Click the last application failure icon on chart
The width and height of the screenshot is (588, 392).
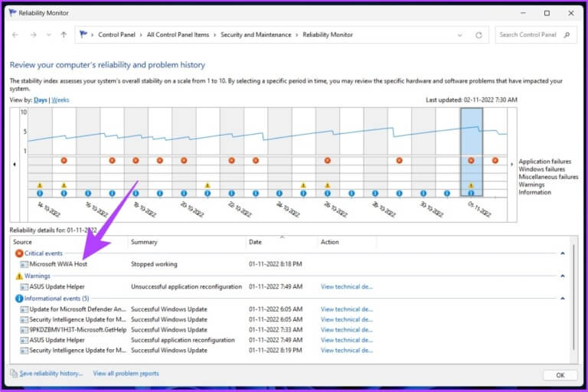[495, 161]
